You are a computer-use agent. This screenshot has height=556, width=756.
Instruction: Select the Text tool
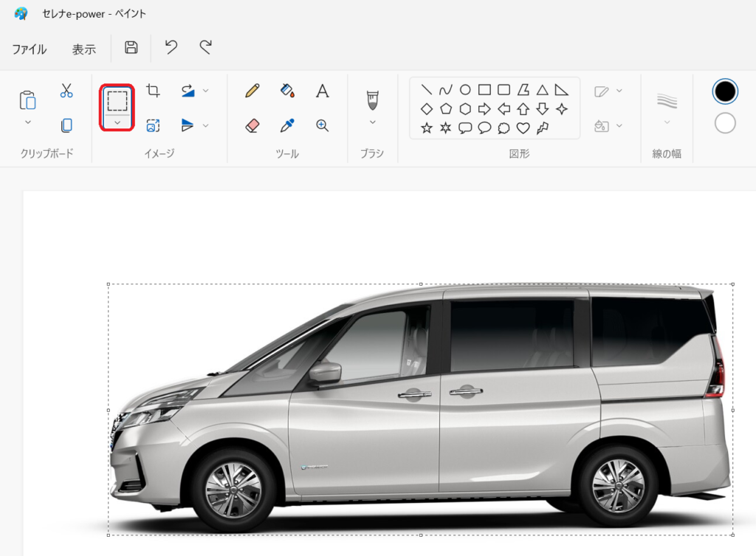pos(322,91)
